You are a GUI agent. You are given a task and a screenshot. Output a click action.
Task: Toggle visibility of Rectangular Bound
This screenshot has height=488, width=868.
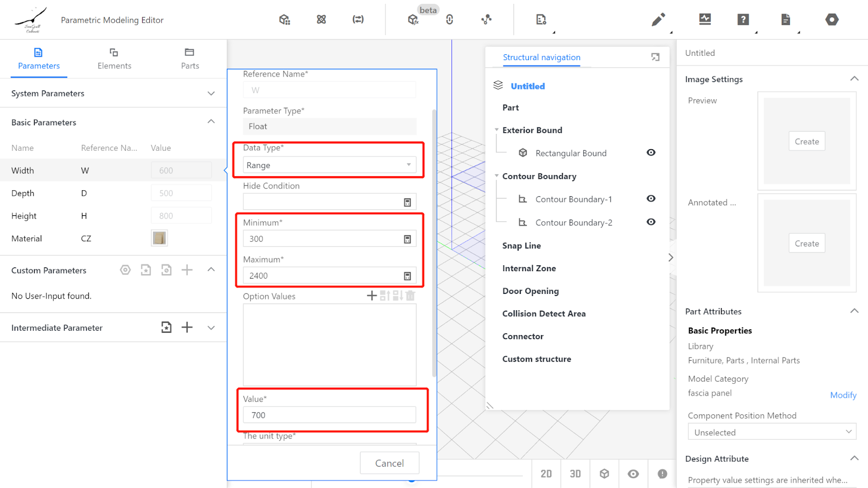point(651,153)
